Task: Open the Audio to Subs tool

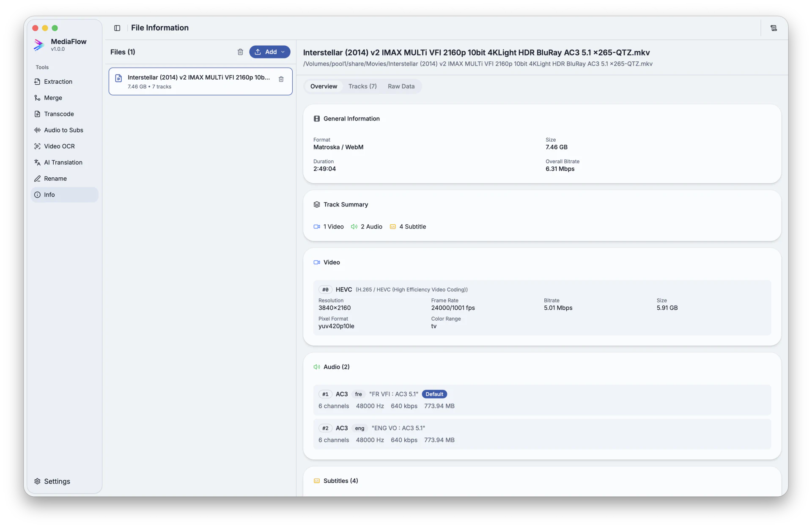Action: click(64, 130)
